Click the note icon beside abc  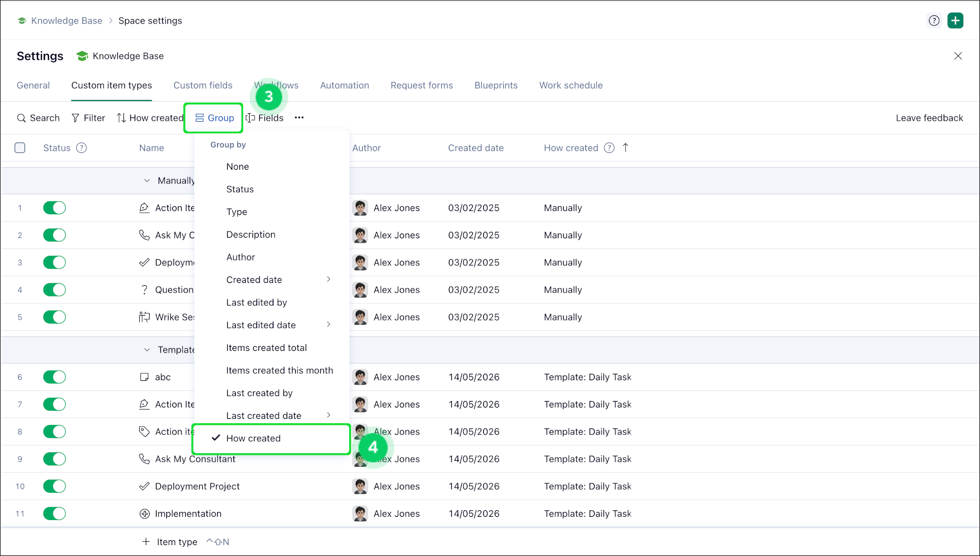[144, 377]
